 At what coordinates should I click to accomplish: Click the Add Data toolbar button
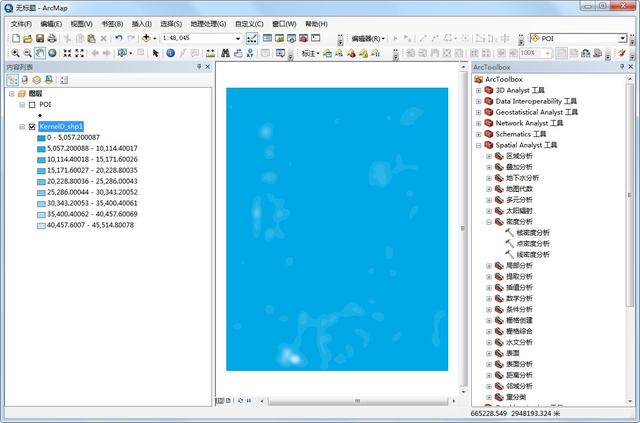pyautogui.click(x=148, y=38)
